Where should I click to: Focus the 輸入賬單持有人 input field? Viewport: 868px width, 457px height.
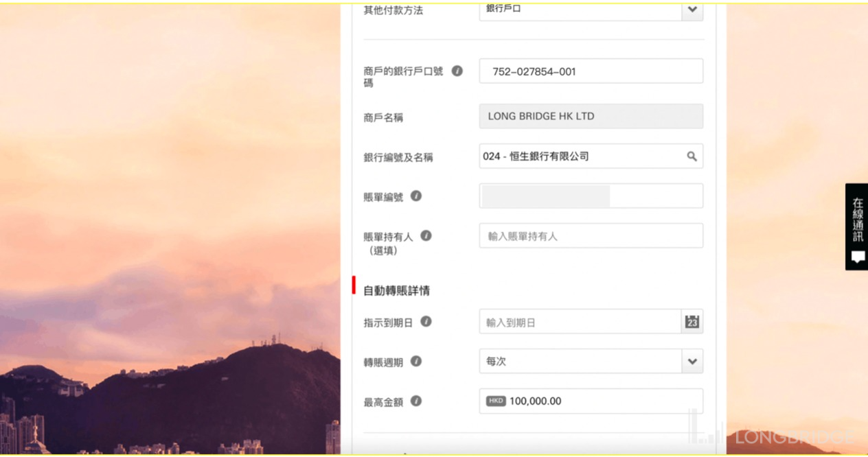click(591, 236)
